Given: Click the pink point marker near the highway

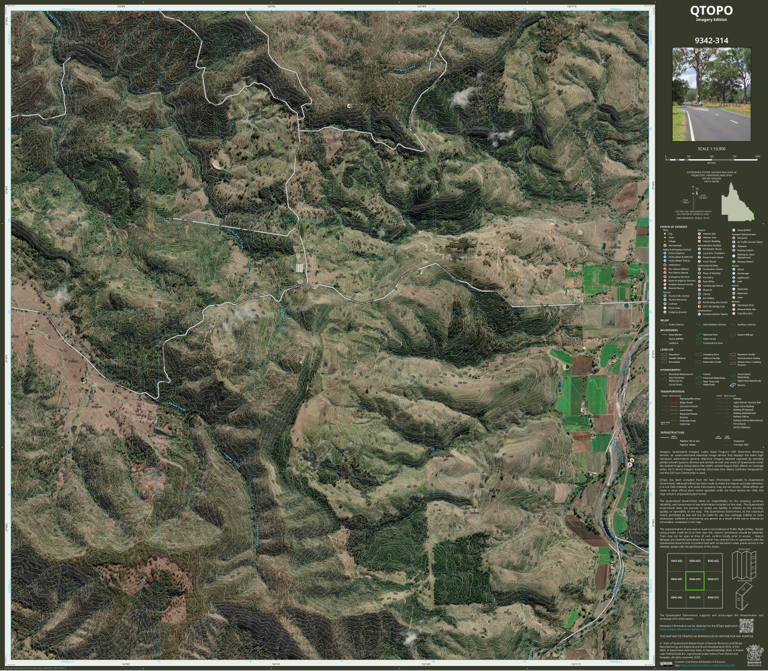Looking at the screenshot, I should tap(630, 464).
